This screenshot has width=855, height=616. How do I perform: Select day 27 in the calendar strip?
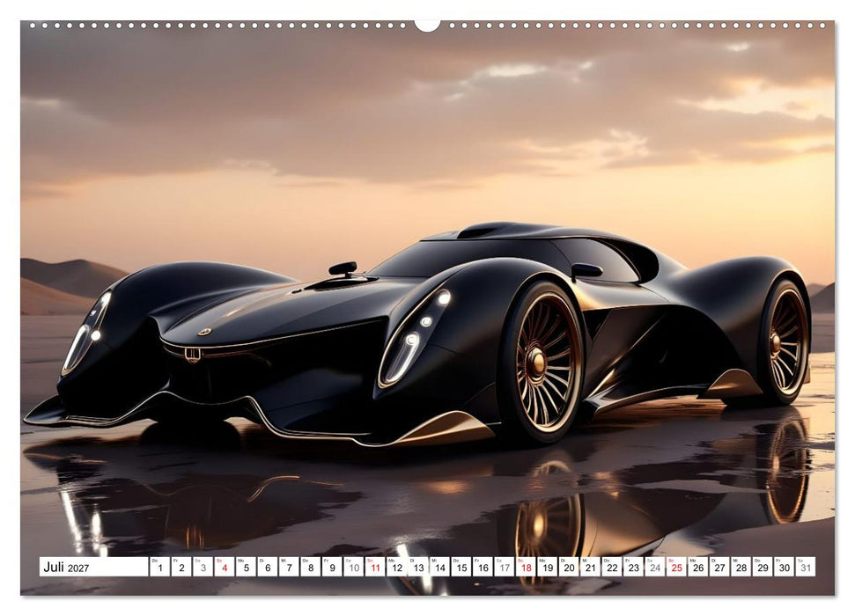coord(719,567)
